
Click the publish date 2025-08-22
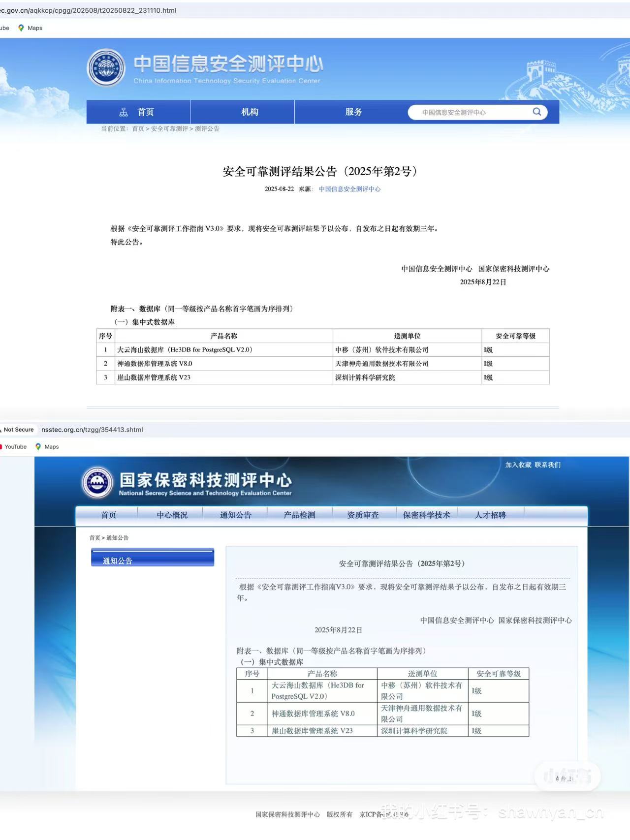279,189
